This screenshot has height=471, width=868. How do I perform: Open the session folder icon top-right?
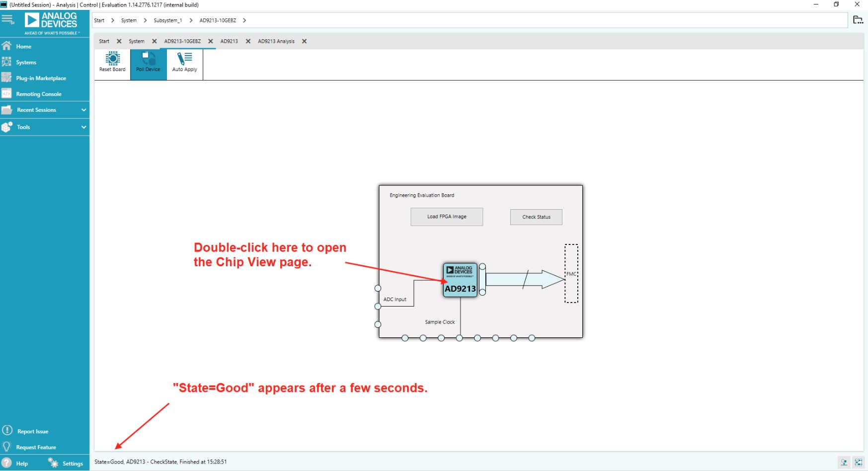[x=858, y=20]
